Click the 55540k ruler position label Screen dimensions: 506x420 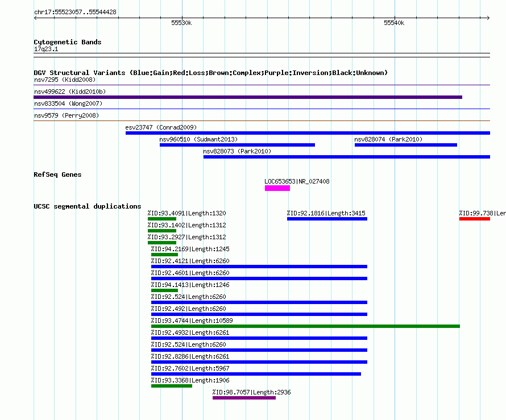[394, 23]
